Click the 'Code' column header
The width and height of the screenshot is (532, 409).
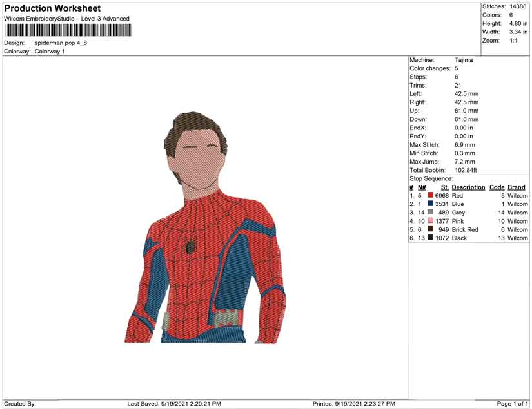(x=497, y=187)
